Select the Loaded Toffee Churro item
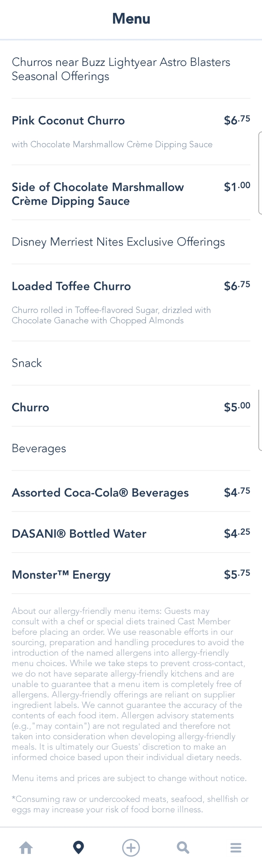This screenshot has width=262, height=868. click(x=71, y=286)
